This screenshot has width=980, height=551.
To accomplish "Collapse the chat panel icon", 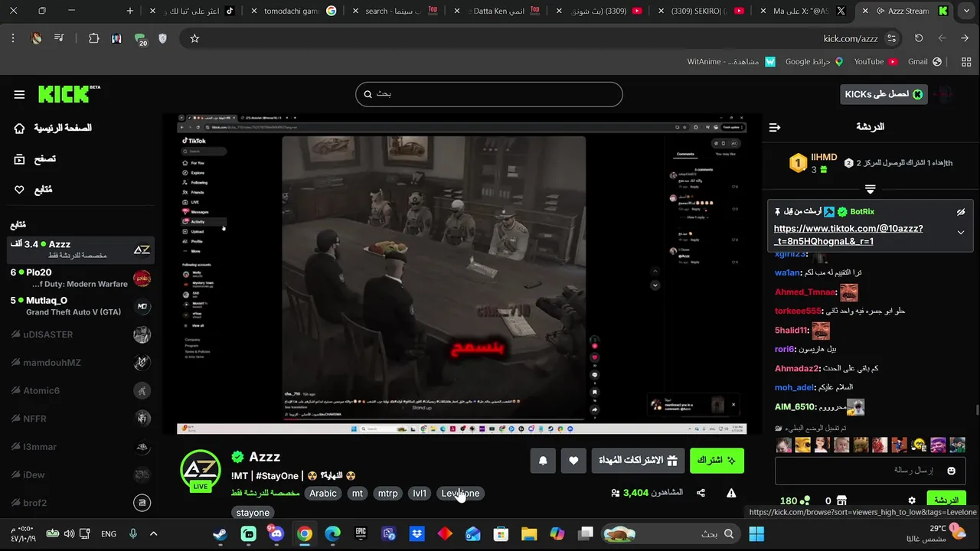I will click(x=775, y=127).
